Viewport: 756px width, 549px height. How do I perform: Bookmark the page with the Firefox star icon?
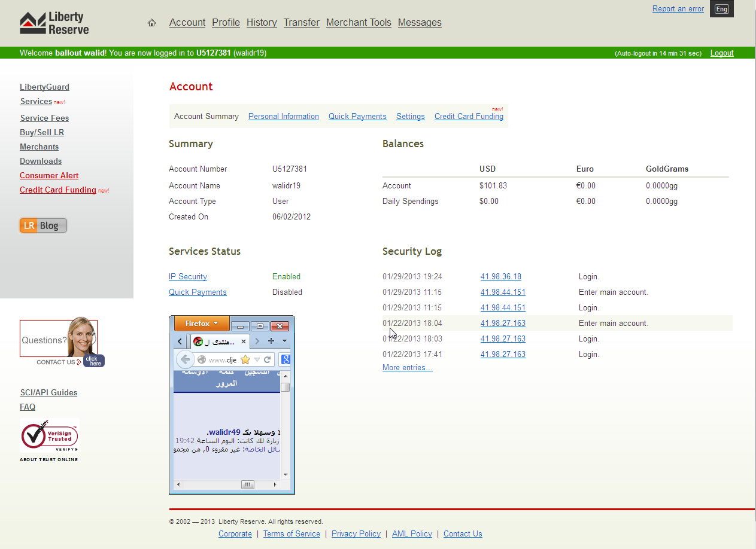[x=245, y=359]
